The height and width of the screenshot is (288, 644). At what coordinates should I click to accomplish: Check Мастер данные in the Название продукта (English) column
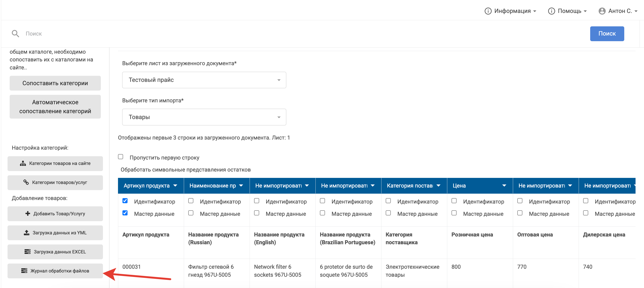pos(256,213)
